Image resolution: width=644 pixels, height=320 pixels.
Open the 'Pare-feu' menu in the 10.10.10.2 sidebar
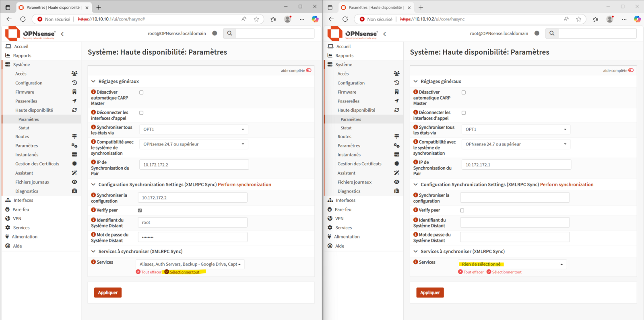coord(343,209)
